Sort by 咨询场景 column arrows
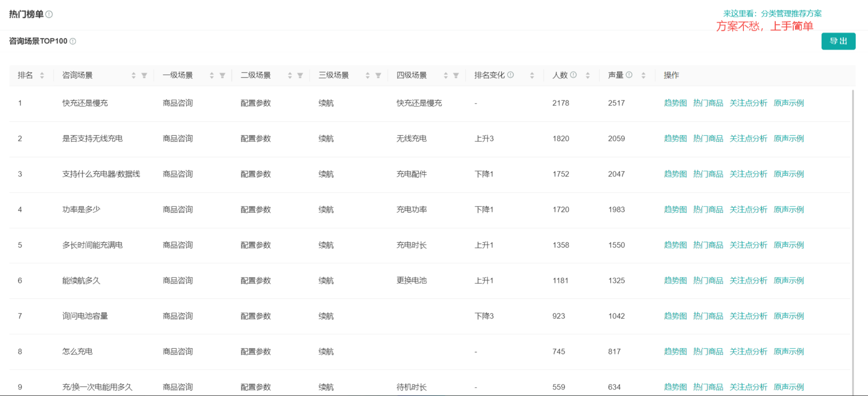The image size is (868, 396). tap(134, 75)
